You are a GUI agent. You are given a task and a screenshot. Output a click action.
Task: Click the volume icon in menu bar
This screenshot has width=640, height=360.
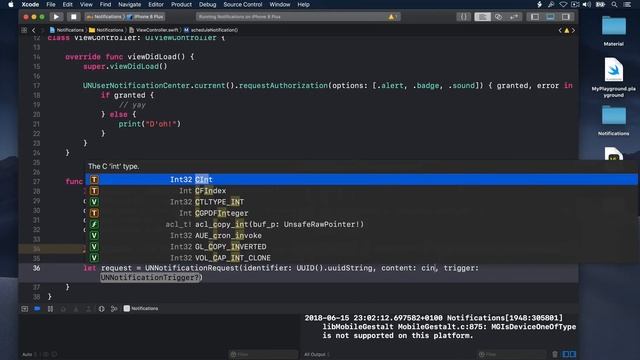pyautogui.click(x=587, y=4)
